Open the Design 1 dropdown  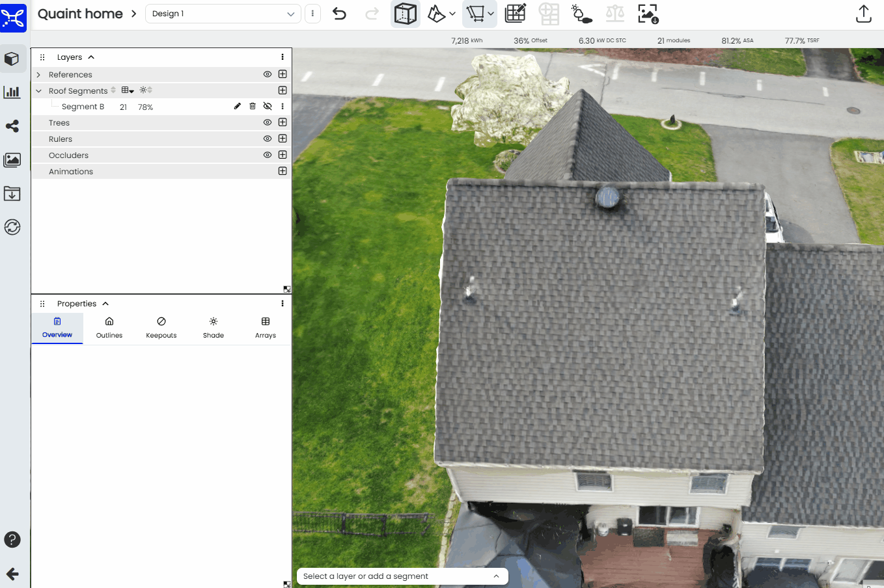click(223, 14)
